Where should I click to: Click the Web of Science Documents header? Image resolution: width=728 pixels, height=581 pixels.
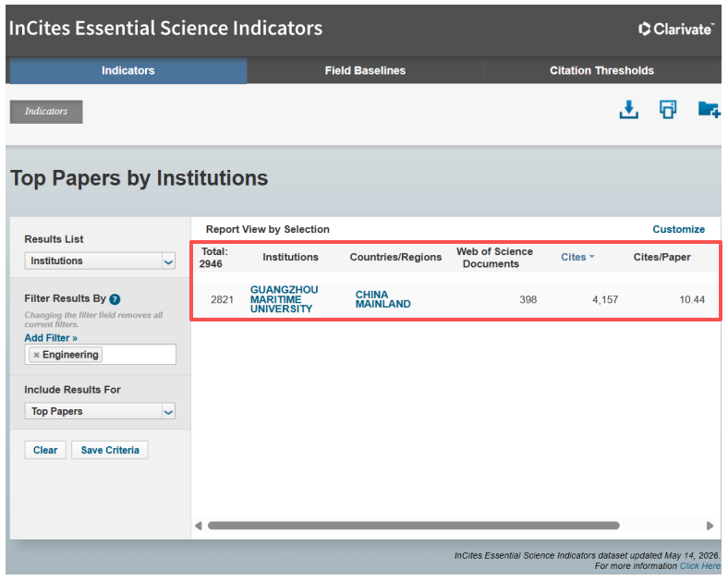tap(494, 258)
